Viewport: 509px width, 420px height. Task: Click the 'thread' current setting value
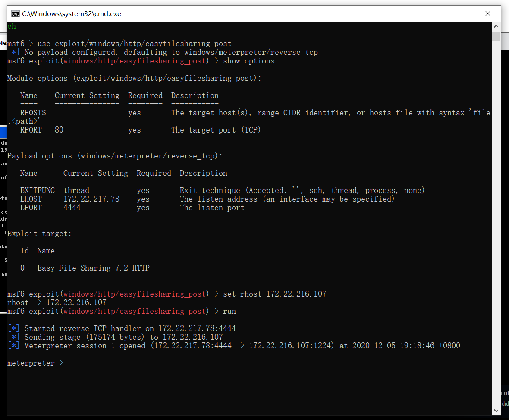76,190
